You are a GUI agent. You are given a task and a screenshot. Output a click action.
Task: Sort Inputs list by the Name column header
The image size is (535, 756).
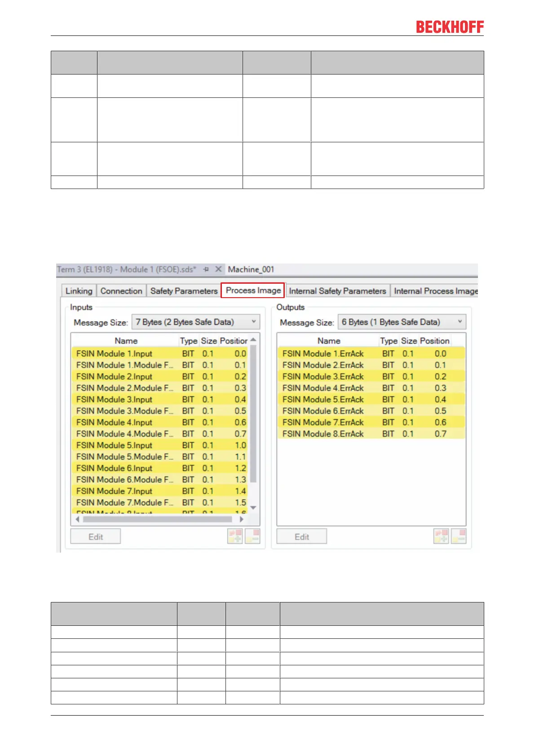pyautogui.click(x=126, y=341)
